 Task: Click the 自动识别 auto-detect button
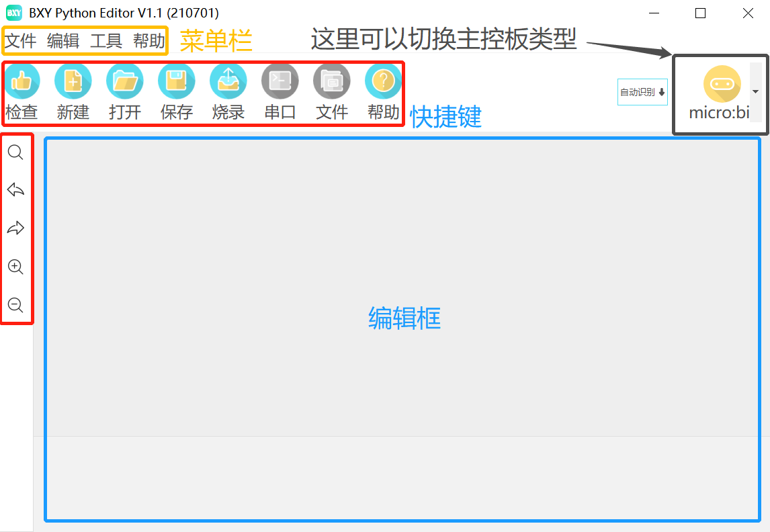point(642,93)
